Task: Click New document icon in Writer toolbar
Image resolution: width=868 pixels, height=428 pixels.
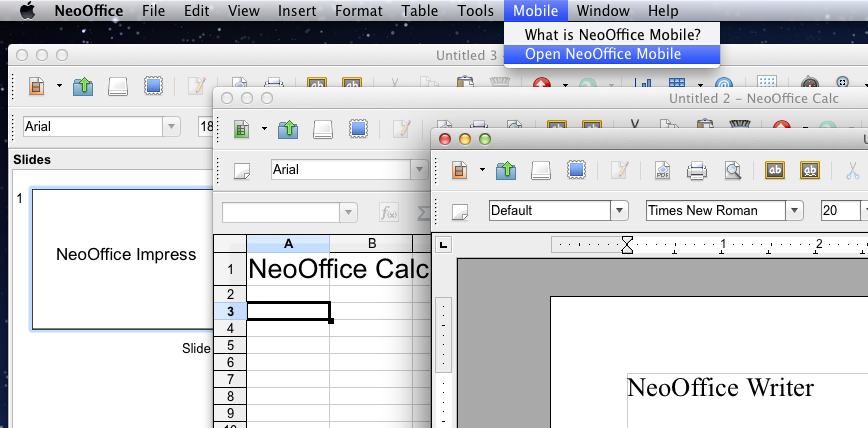Action: point(459,170)
